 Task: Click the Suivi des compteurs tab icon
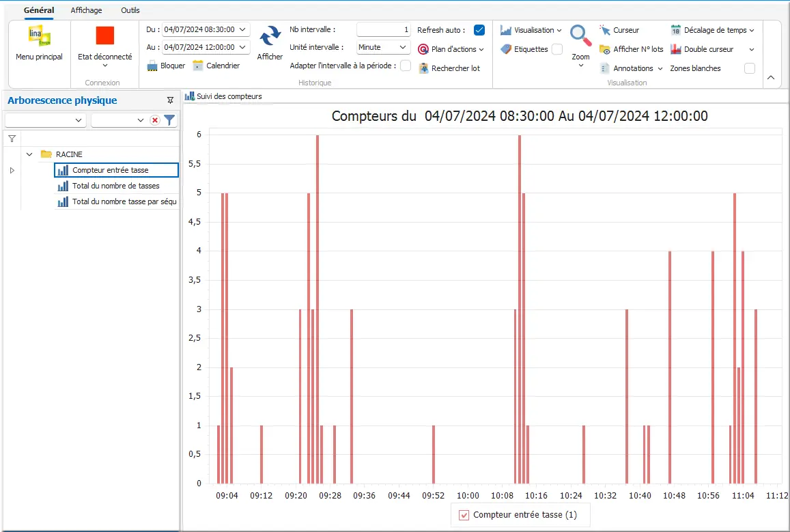[x=189, y=96]
